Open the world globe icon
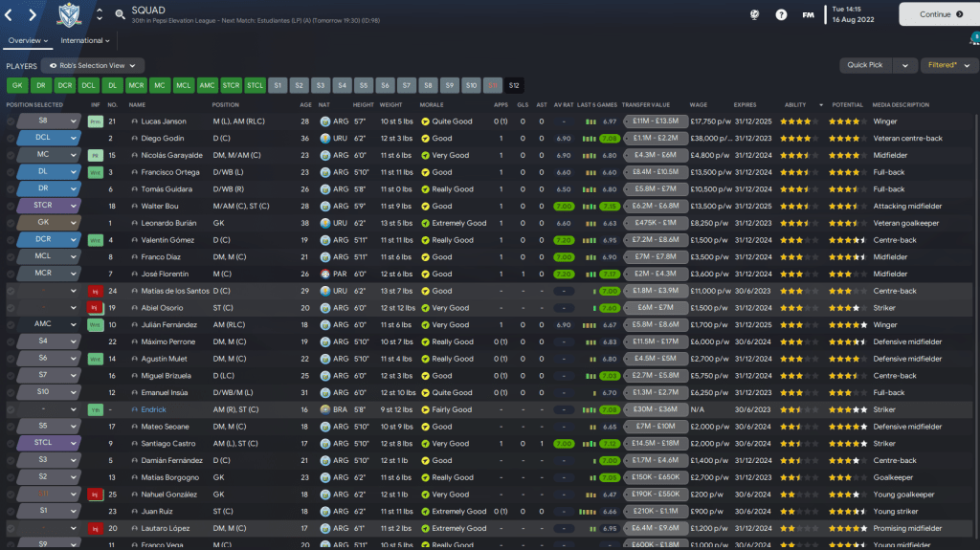Screen dimensions: 980x550 click(755, 14)
